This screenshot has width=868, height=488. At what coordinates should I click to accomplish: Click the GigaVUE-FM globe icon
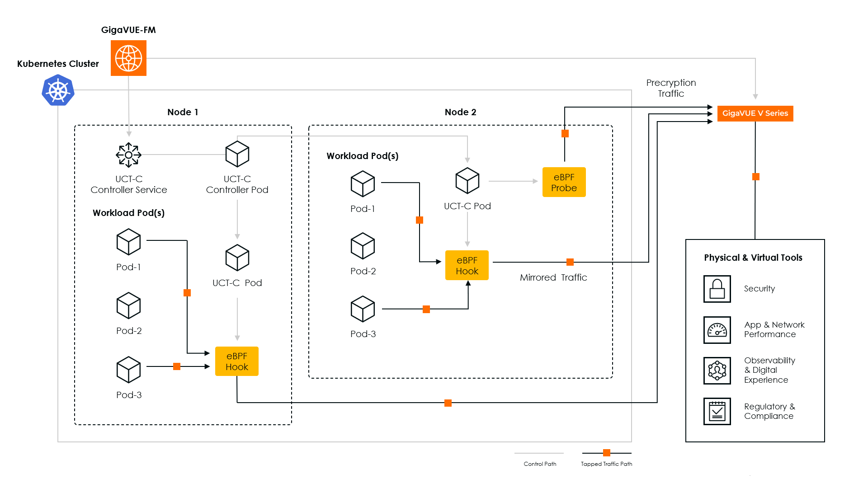(x=128, y=58)
